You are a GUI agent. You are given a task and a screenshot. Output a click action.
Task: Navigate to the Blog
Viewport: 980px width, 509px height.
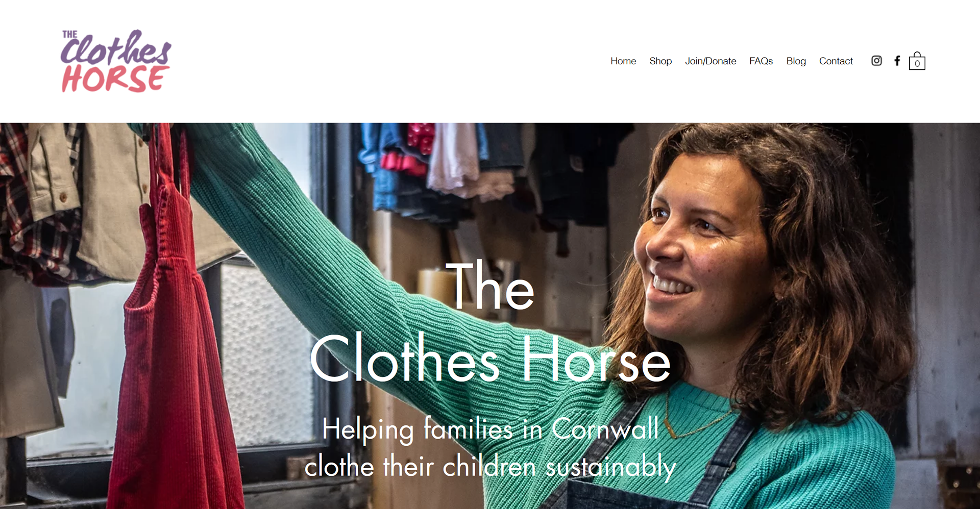[x=796, y=61]
